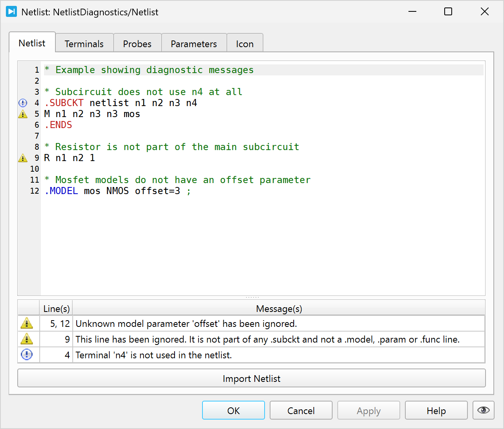Click the Cancel button
Screen dimensions: 504x429
[x=301, y=411]
